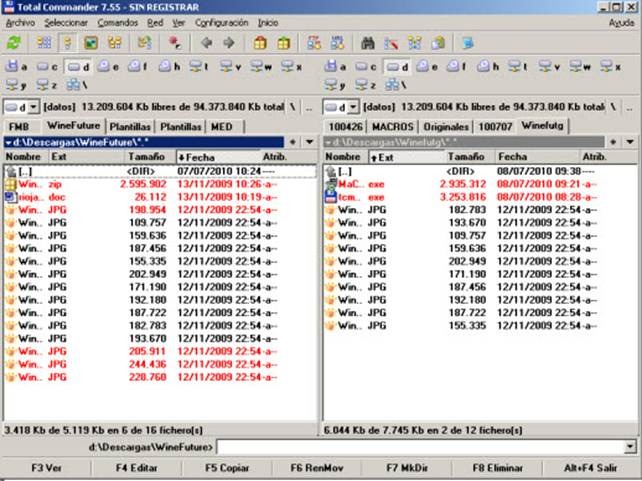Select floppy drive a in left drive bar

click(x=17, y=66)
